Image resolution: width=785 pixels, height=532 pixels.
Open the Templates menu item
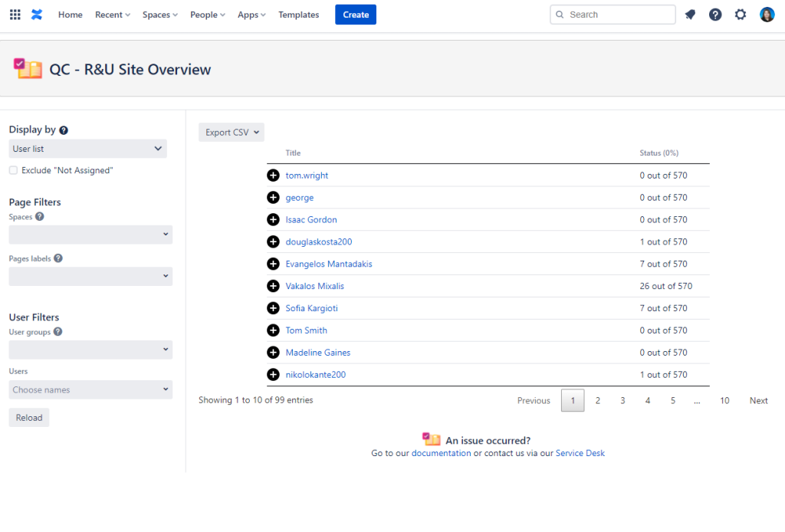tap(298, 15)
